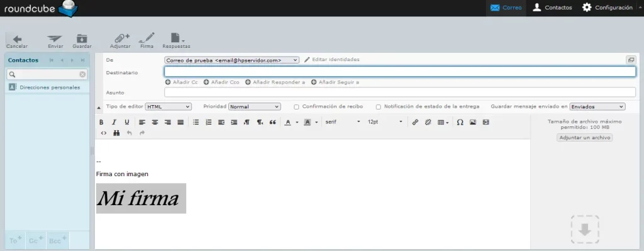Toggle bold formatting in editor
The height and width of the screenshot is (251, 644).
[x=101, y=122]
